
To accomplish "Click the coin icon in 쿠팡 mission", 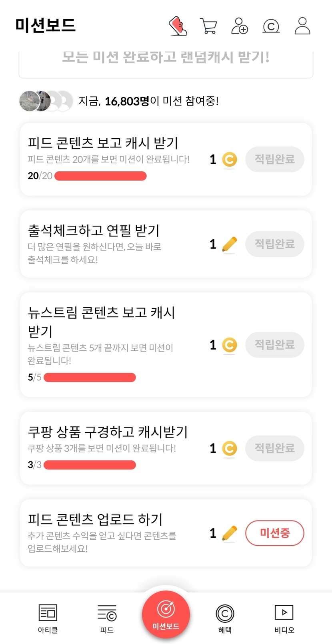I will tap(229, 449).
